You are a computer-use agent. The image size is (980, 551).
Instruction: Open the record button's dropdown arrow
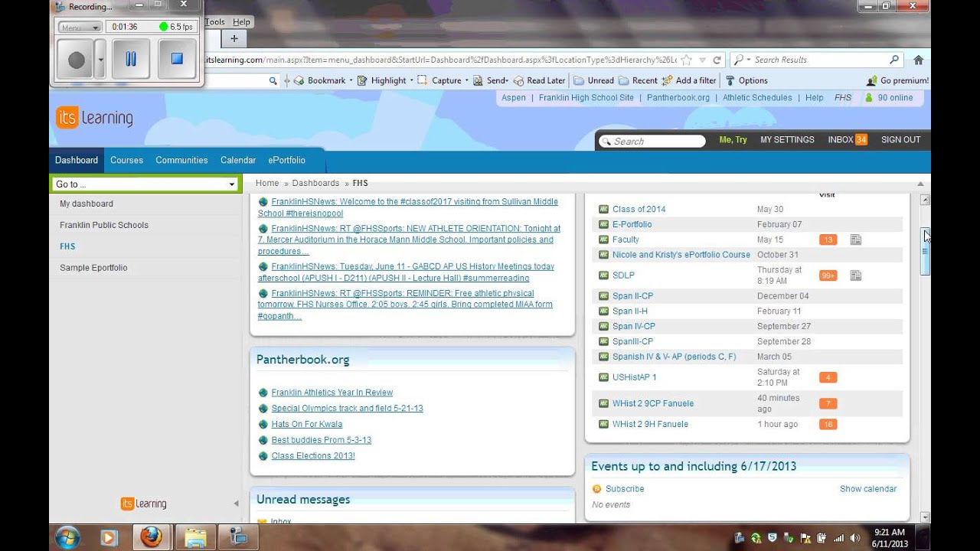[x=100, y=60]
